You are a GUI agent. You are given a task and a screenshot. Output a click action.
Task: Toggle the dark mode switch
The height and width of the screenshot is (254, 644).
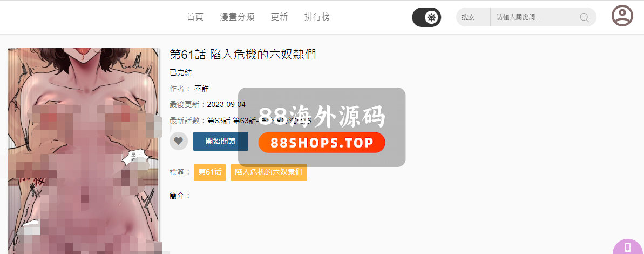[x=426, y=17]
